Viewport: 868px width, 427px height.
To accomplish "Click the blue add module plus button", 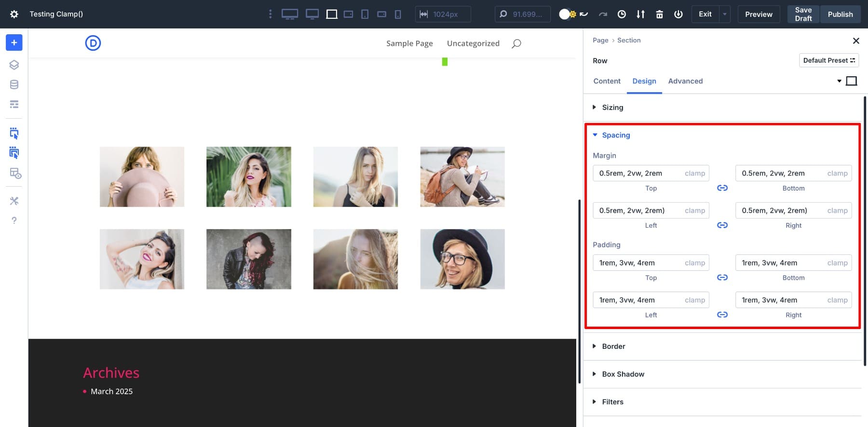I will coord(14,42).
